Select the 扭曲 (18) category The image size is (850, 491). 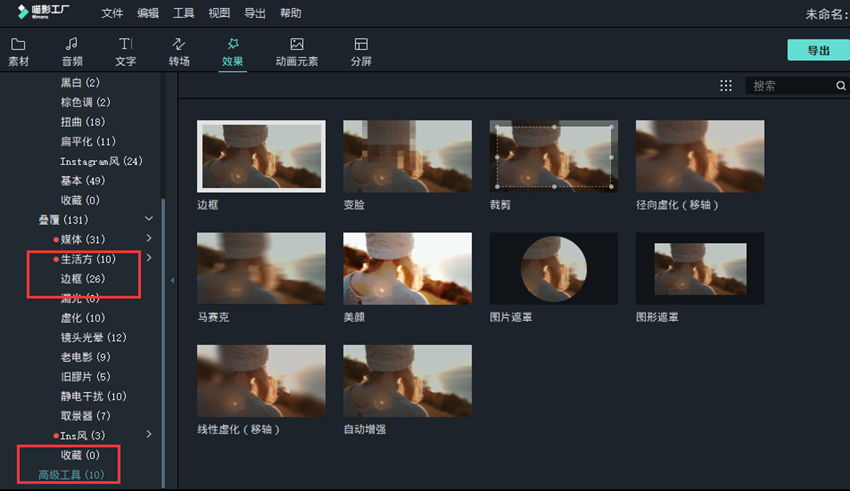(x=82, y=121)
